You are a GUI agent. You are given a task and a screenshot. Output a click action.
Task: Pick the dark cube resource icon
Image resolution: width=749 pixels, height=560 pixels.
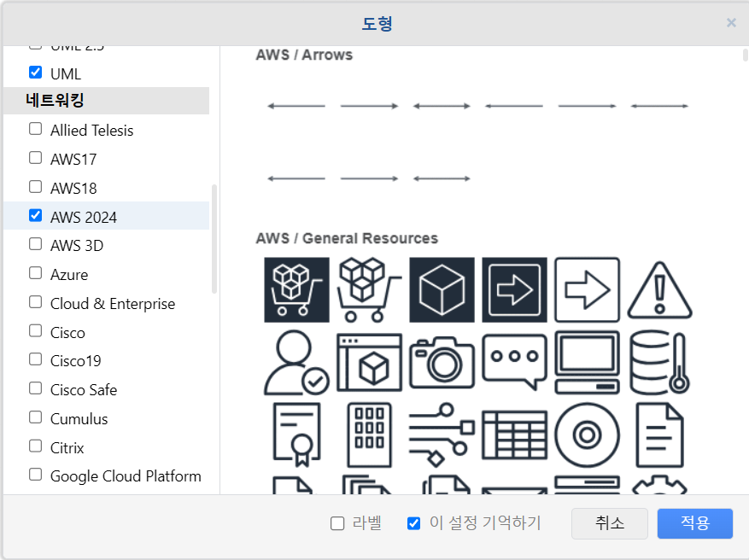pyautogui.click(x=442, y=289)
